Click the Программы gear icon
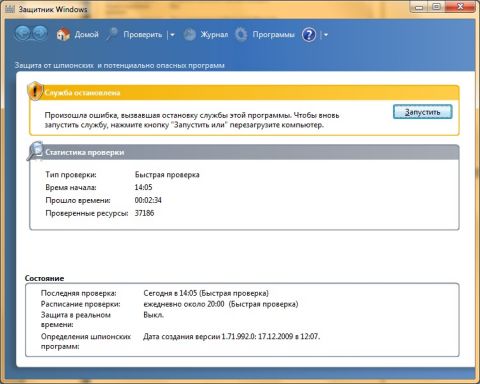The image size is (480, 384). coord(241,35)
